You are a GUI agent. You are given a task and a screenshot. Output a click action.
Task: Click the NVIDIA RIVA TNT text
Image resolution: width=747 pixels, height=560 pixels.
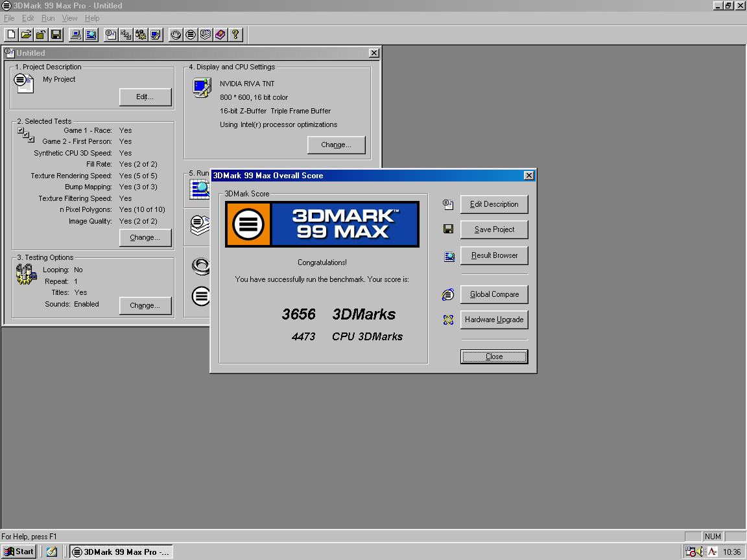coord(247,84)
